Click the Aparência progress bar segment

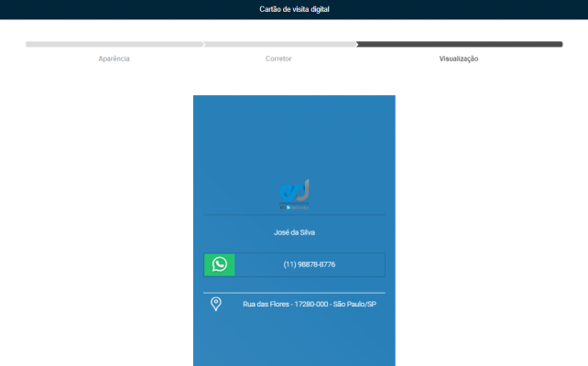point(114,44)
